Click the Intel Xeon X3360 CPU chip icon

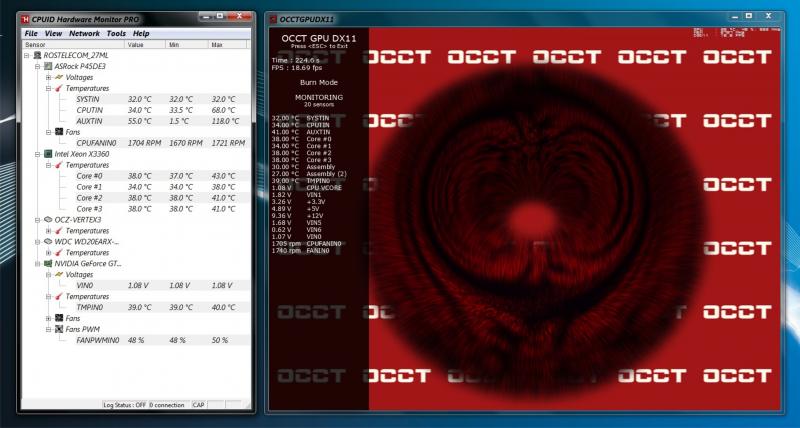point(48,154)
